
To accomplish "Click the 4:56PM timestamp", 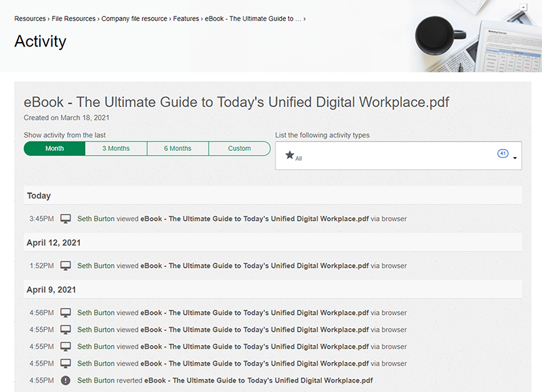I will click(41, 313).
